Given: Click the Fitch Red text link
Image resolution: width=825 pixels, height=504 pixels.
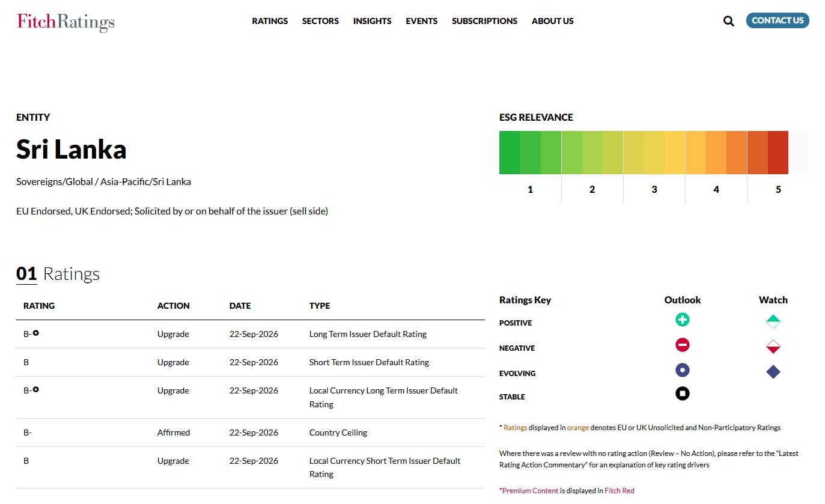Looking at the screenshot, I should [x=619, y=491].
